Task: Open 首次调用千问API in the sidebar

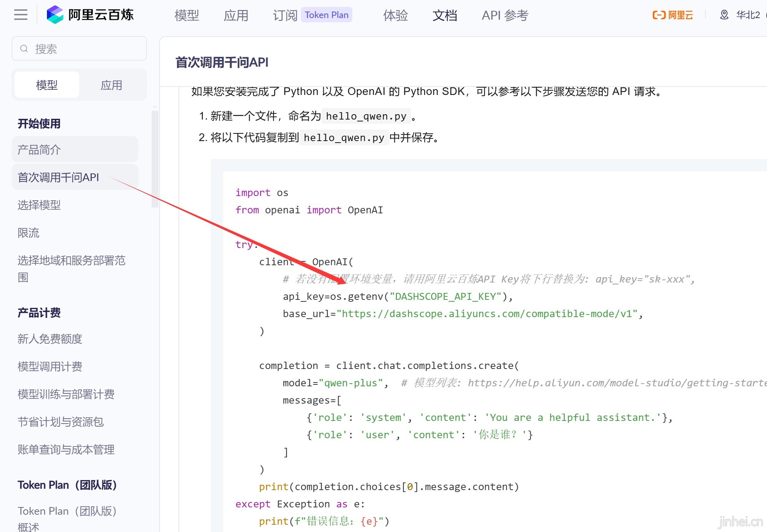Action: [75, 177]
